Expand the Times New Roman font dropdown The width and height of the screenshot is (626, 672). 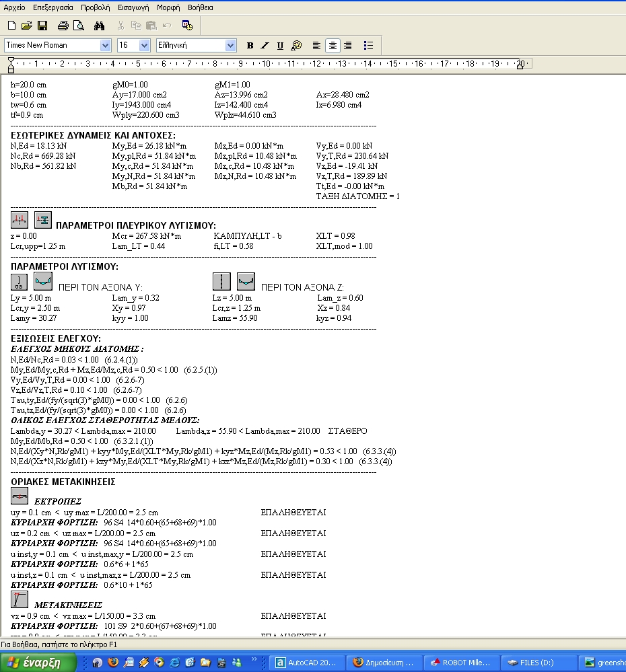tap(105, 46)
